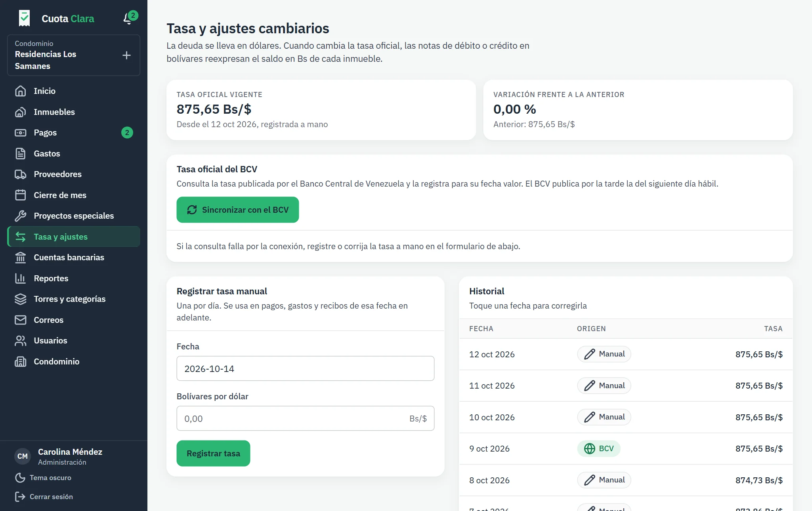The height and width of the screenshot is (511, 812).
Task: Open the Pagos banknote icon
Action: [21, 133]
